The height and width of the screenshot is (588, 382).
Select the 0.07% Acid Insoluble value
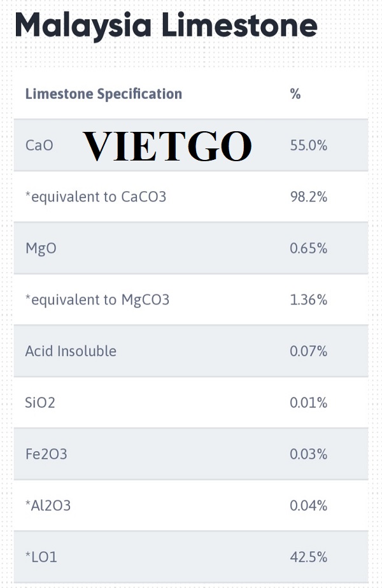pyautogui.click(x=309, y=351)
